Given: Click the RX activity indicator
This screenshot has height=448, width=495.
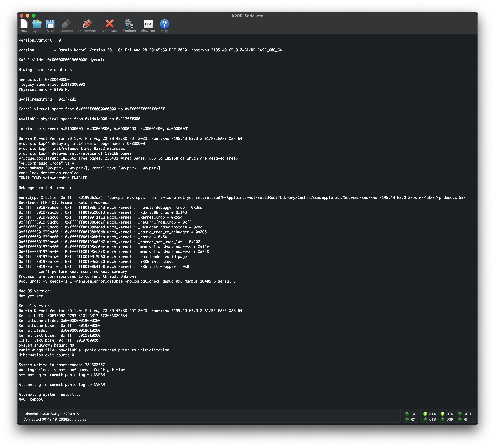Looking at the screenshot, I should (x=407, y=419).
